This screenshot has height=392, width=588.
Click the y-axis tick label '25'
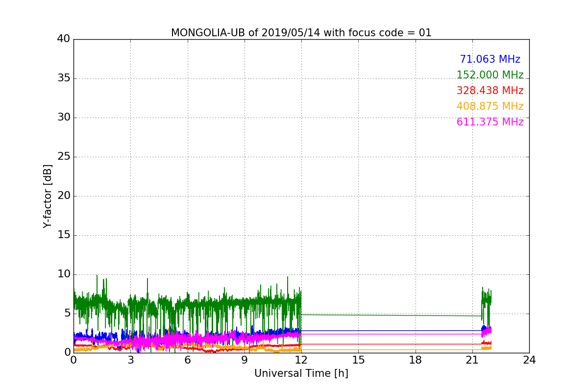tap(64, 157)
